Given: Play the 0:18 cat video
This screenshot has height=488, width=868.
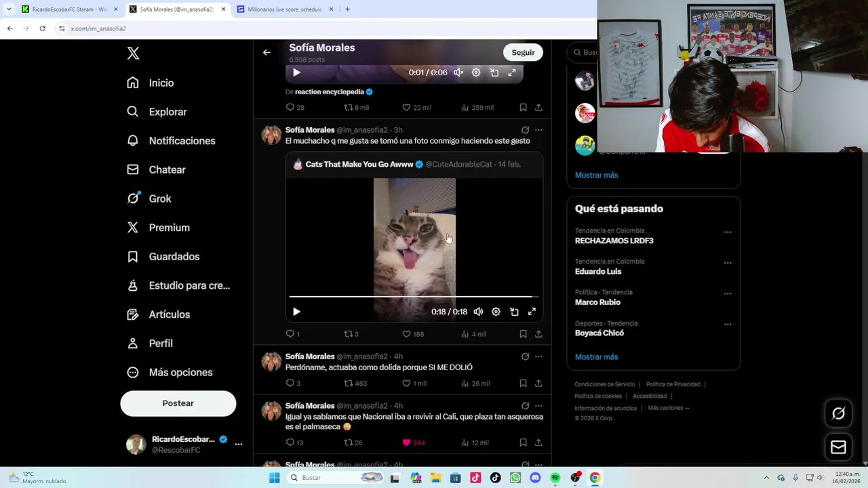Looking at the screenshot, I should 296,312.
